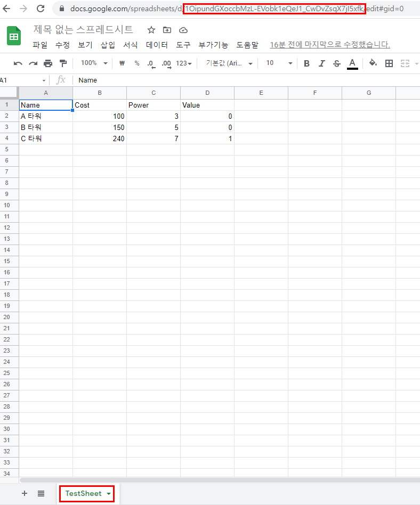
Task: Click the move to folder icon
Action: (167, 30)
